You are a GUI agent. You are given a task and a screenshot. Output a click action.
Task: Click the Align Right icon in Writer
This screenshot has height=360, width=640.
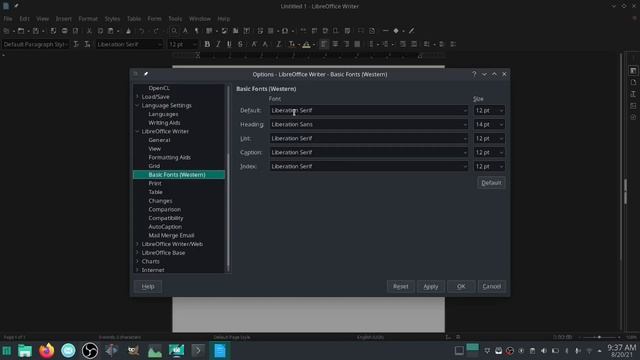pos(346,44)
